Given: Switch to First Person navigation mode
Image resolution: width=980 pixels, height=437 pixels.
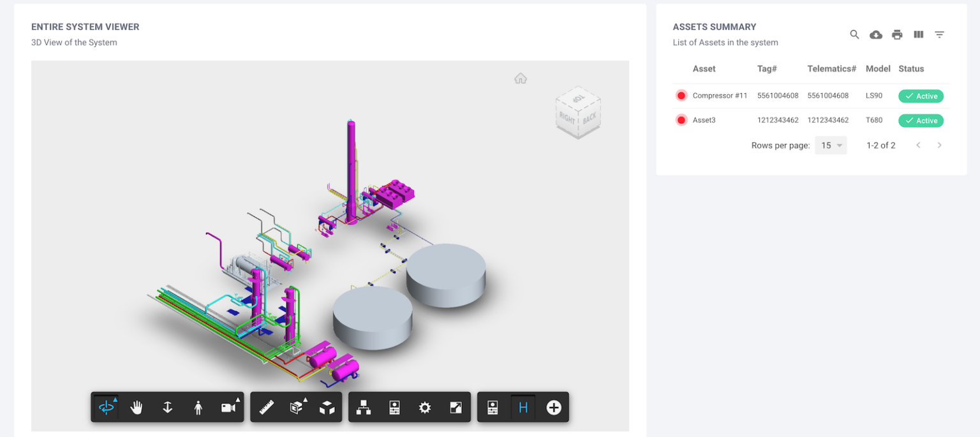Looking at the screenshot, I should click(x=198, y=407).
